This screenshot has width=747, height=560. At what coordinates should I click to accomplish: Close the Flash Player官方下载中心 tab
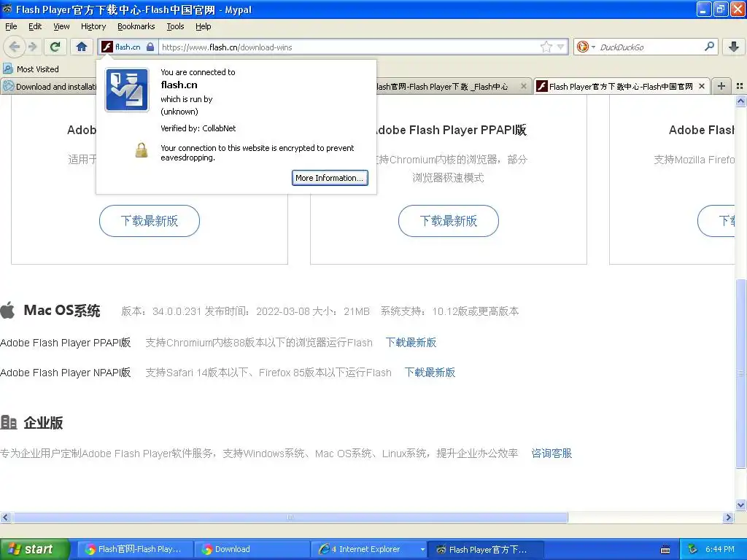coord(702,86)
